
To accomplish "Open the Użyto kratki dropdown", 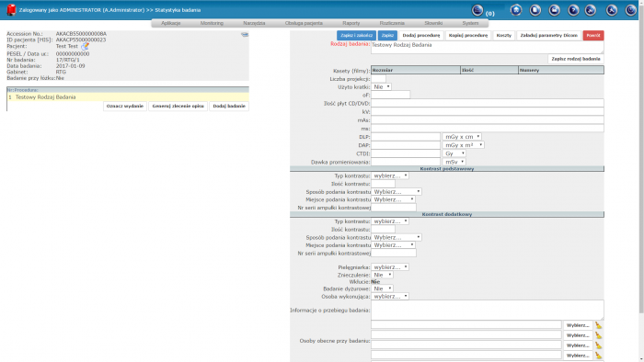I will [x=381, y=87].
